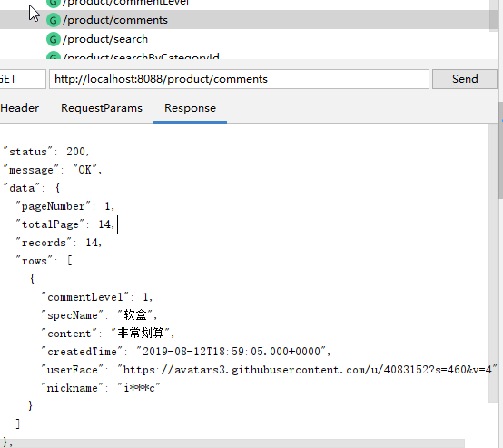Click the userFace avatar URL
The width and height of the screenshot is (503, 448).
pos(307,370)
